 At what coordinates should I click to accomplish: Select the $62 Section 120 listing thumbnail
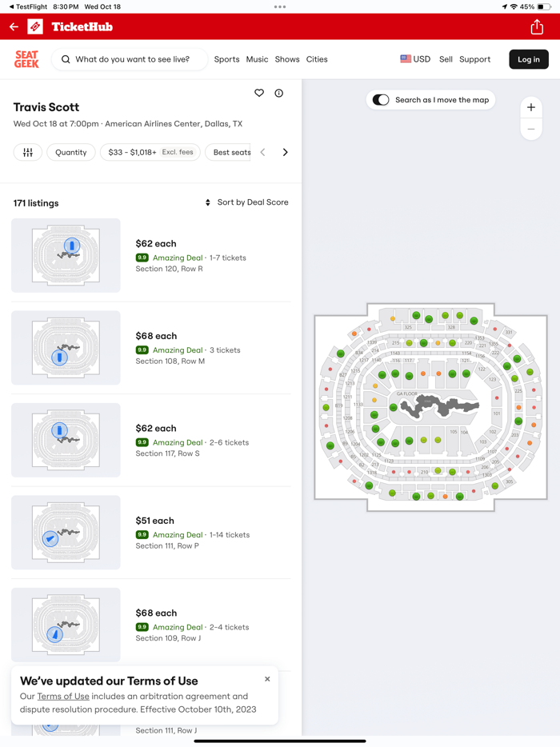pyautogui.click(x=66, y=254)
